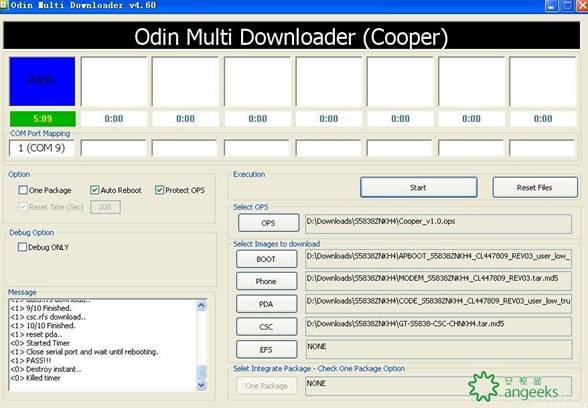Click the Start button
The height and width of the screenshot is (408, 588).
click(418, 187)
